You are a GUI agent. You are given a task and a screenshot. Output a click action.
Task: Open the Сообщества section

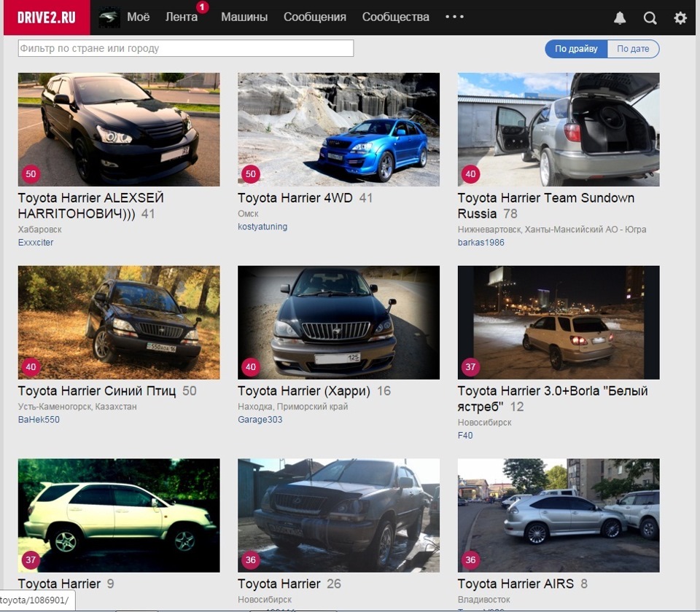coord(395,17)
